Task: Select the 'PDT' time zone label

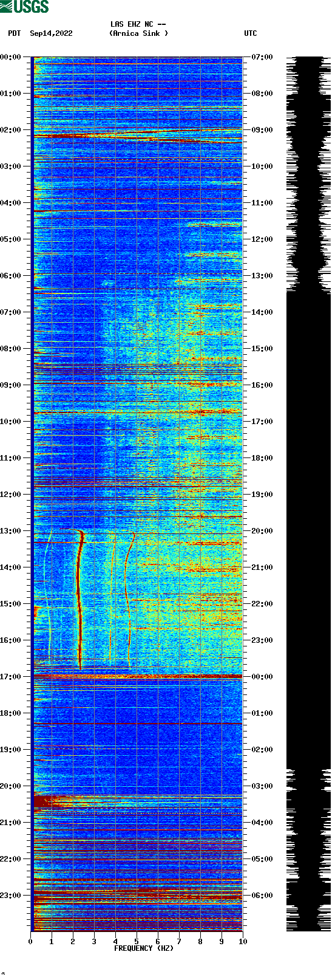Action: (x=14, y=33)
